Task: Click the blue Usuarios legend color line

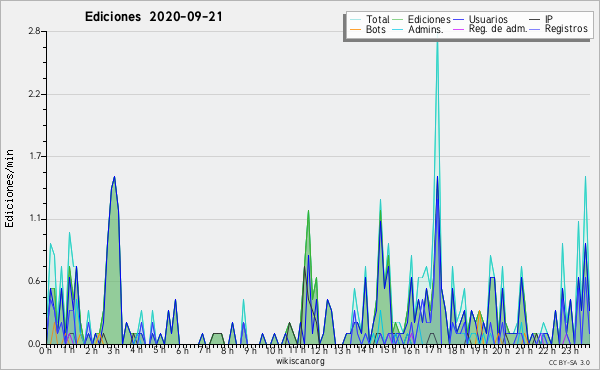Action: coord(458,20)
